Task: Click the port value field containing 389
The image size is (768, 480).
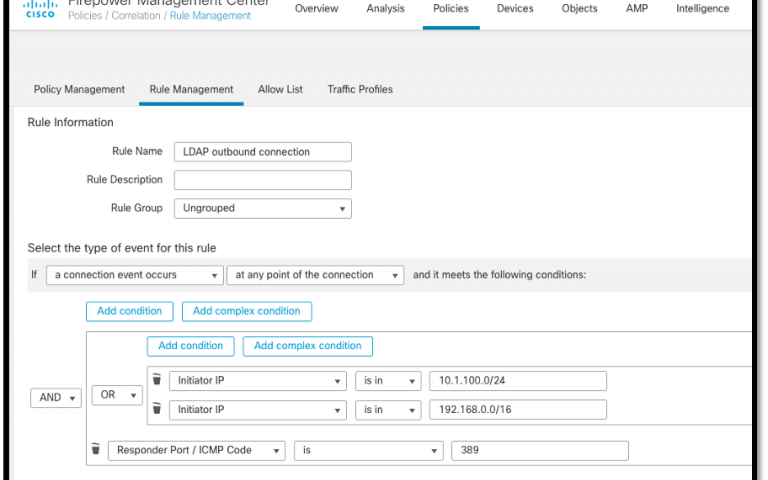Action: 539,451
